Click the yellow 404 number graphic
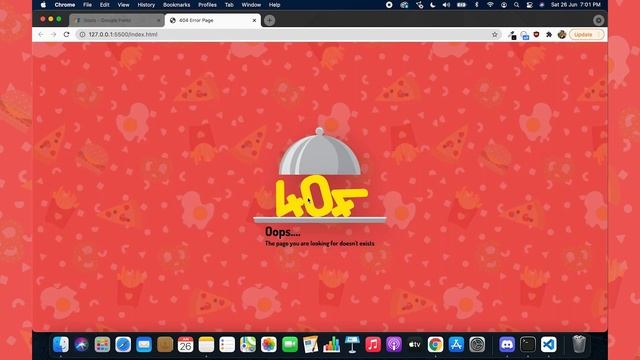 coord(321,197)
